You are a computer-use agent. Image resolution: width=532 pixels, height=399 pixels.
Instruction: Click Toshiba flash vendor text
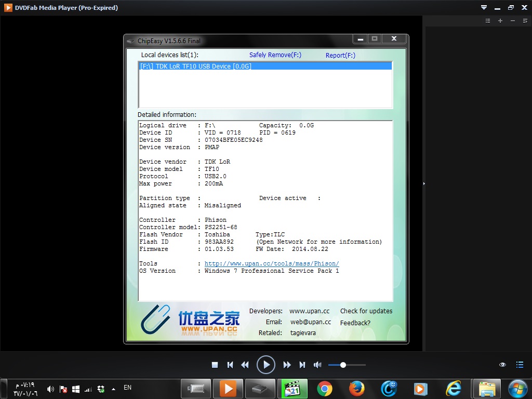217,234
